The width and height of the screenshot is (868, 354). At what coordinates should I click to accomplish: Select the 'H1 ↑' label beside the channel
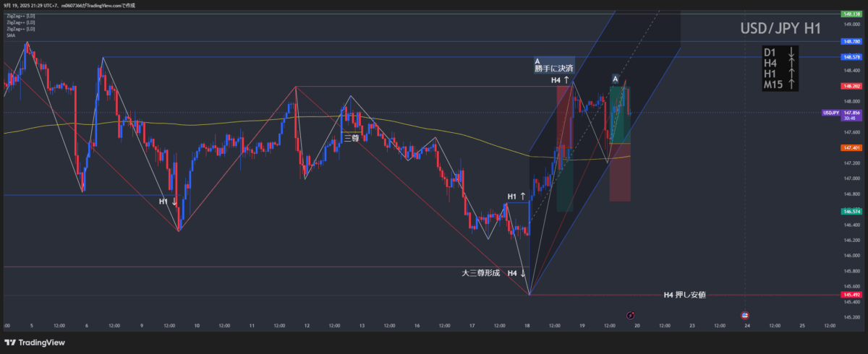point(516,197)
